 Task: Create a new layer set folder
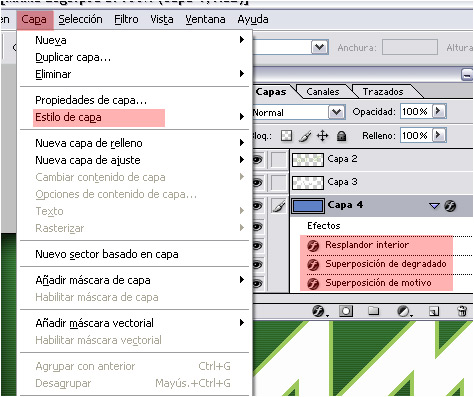373,311
